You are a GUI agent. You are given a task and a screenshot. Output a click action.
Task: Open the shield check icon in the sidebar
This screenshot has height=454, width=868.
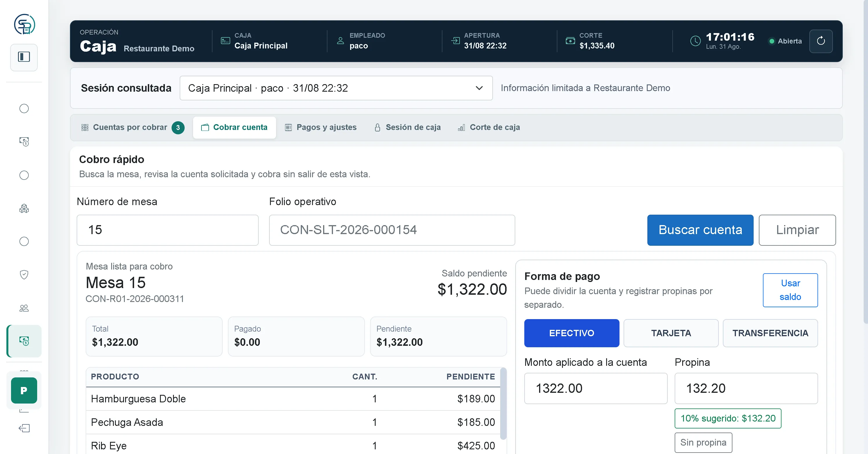pyautogui.click(x=24, y=274)
